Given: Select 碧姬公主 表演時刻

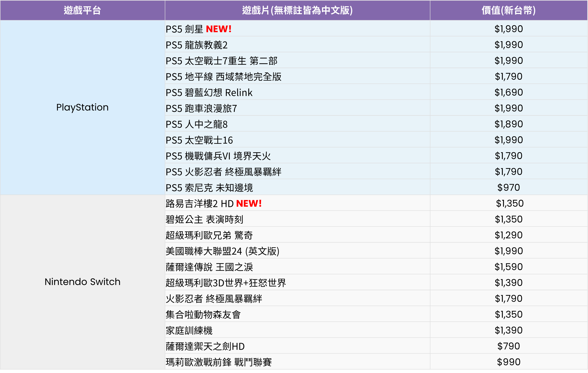Looking at the screenshot, I should (x=204, y=219).
